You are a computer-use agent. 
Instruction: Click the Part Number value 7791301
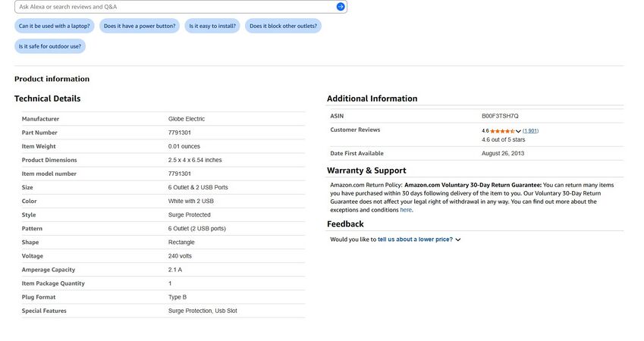tap(180, 133)
